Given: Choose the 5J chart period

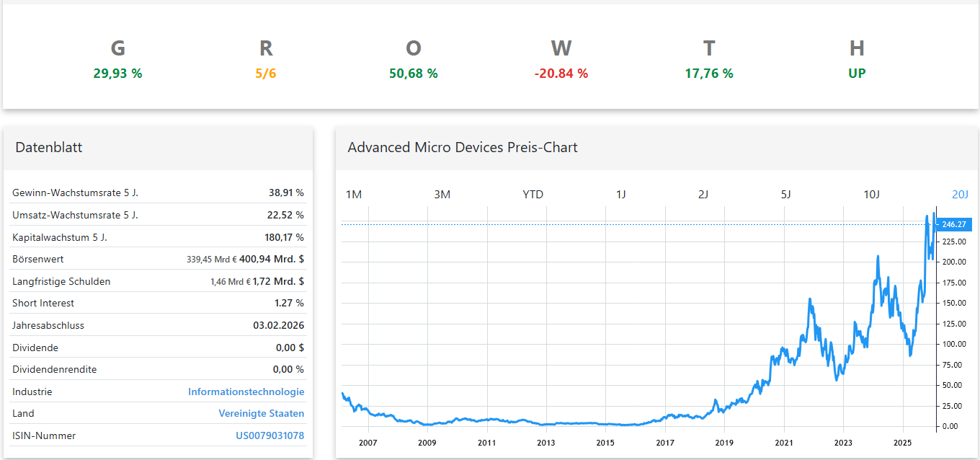Looking at the screenshot, I should pos(786,195).
